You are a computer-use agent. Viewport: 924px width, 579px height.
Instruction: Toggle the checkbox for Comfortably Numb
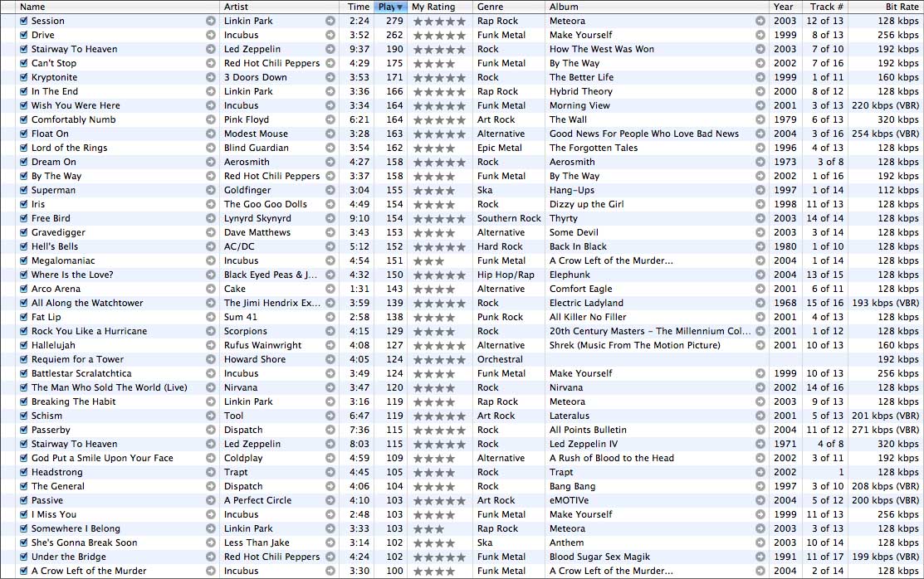point(23,119)
